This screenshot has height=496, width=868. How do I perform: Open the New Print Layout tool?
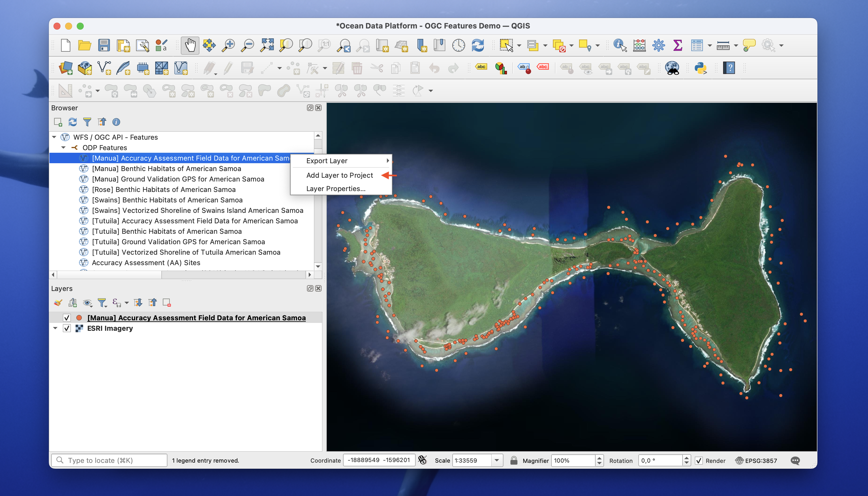pos(124,45)
